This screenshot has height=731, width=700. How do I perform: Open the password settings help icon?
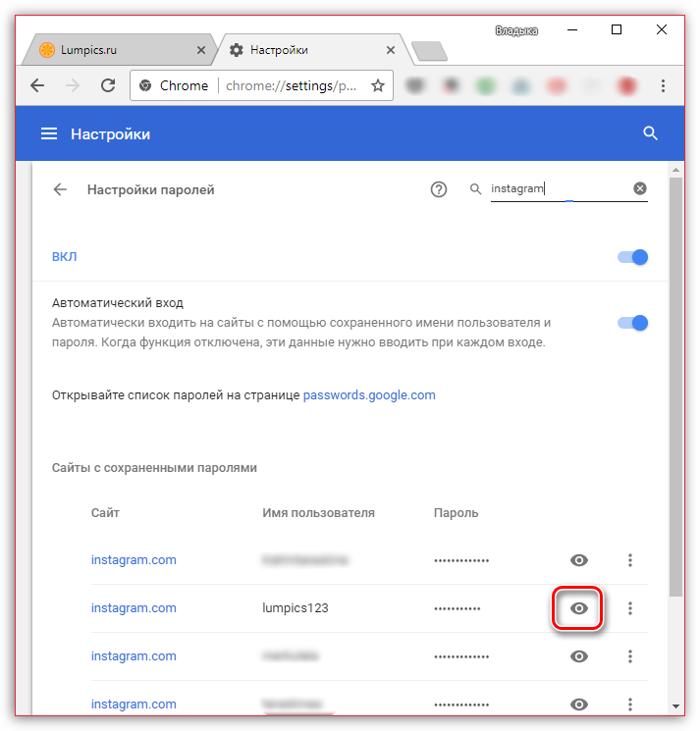click(x=439, y=189)
